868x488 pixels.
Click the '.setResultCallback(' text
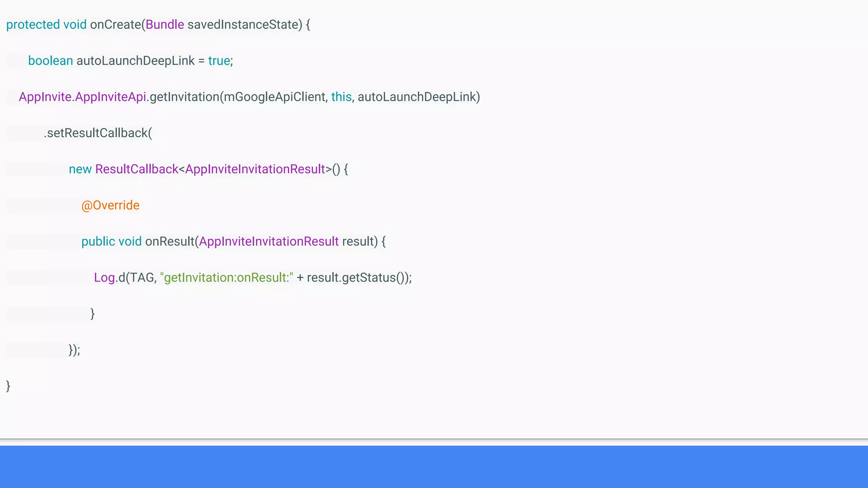tap(98, 133)
